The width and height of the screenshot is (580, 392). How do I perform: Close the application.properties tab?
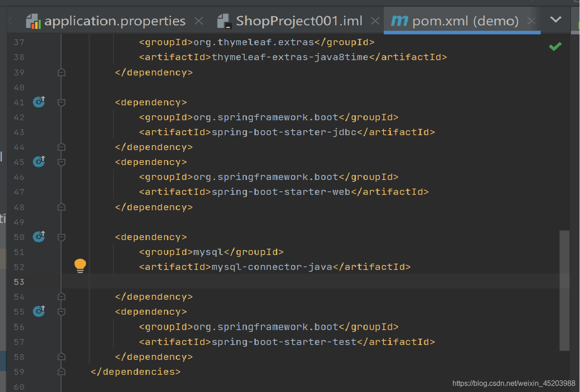pos(199,21)
